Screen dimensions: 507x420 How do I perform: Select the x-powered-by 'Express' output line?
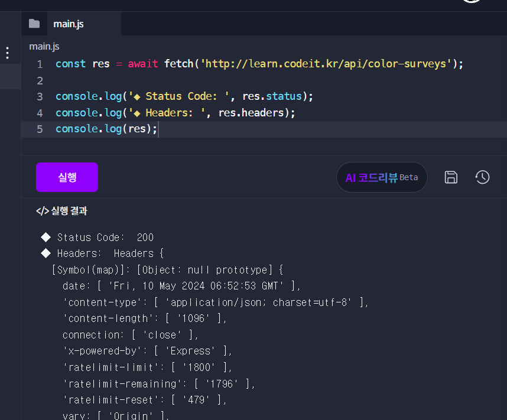pyautogui.click(x=148, y=351)
